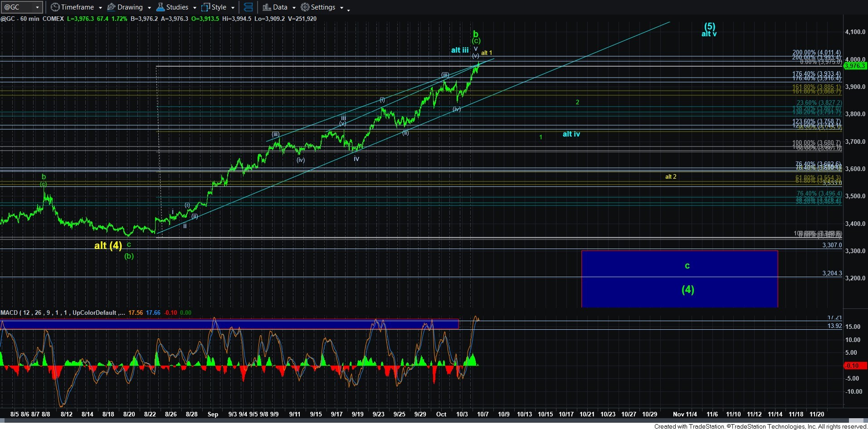Expand the Drawing dropdown arrow

pyautogui.click(x=149, y=8)
